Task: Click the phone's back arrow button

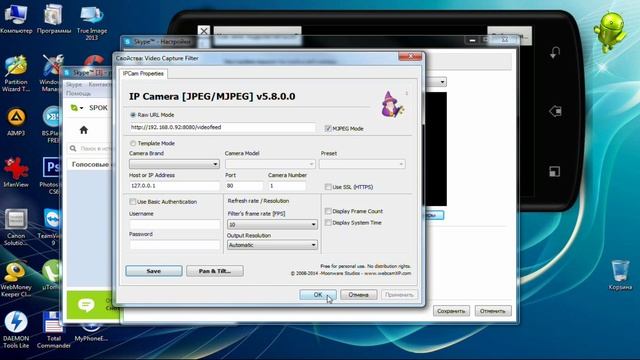Action: (x=555, y=52)
